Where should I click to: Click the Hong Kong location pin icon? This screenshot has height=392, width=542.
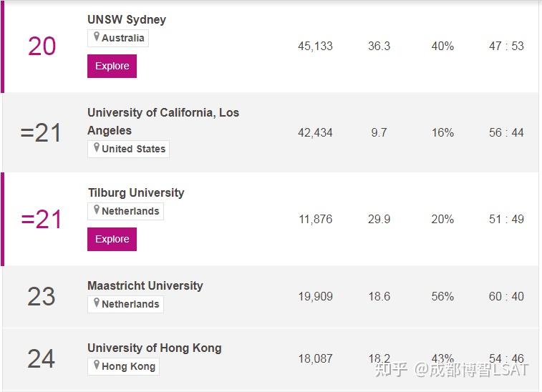(x=96, y=366)
